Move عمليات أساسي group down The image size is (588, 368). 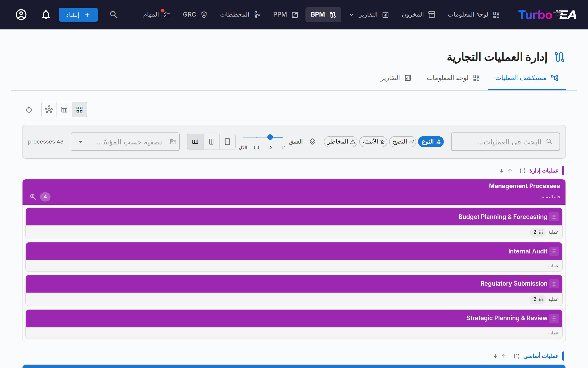[495, 356]
